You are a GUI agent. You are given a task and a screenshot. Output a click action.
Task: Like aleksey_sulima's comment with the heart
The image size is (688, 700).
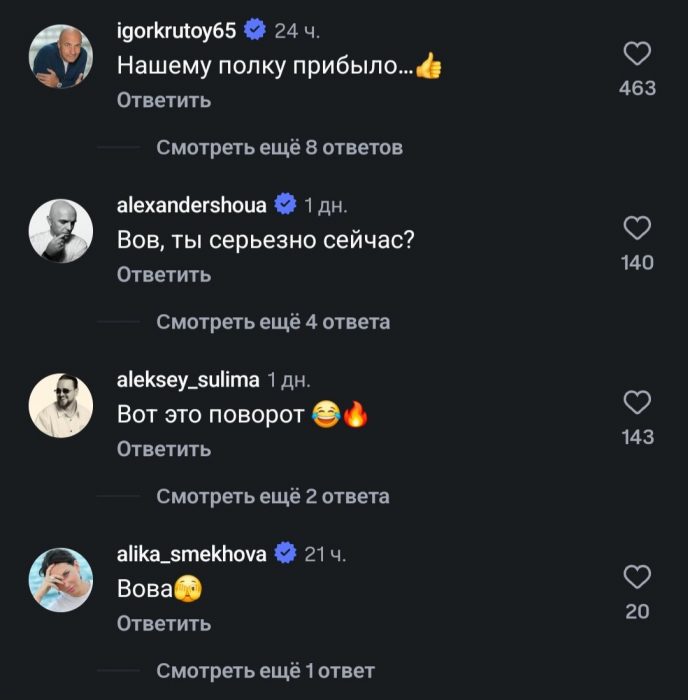(x=637, y=403)
